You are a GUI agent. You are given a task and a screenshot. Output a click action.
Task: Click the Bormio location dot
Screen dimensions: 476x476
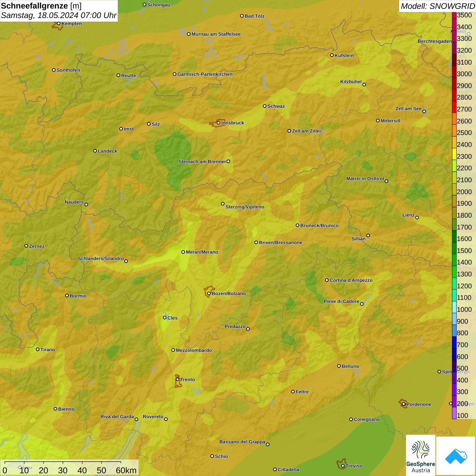(67, 295)
